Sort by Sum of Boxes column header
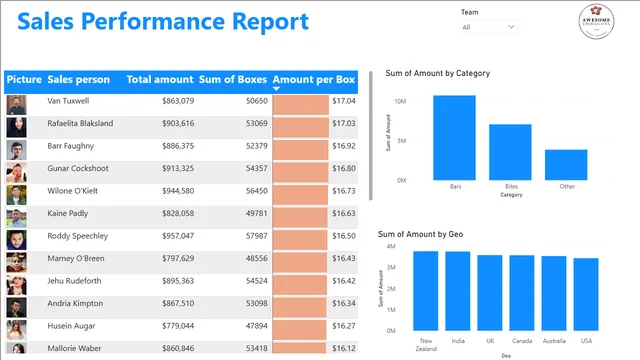This screenshot has height=360, width=640. [x=233, y=79]
